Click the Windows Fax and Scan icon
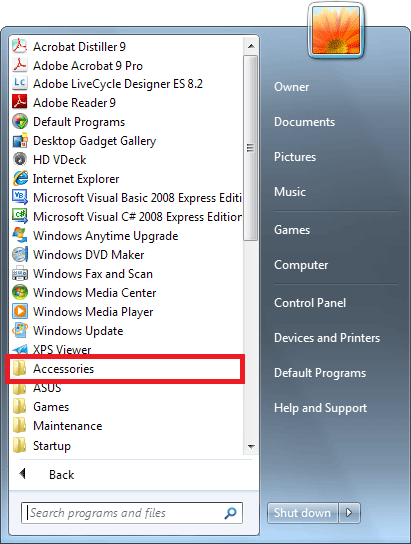The width and height of the screenshot is (411, 544). tap(20, 274)
